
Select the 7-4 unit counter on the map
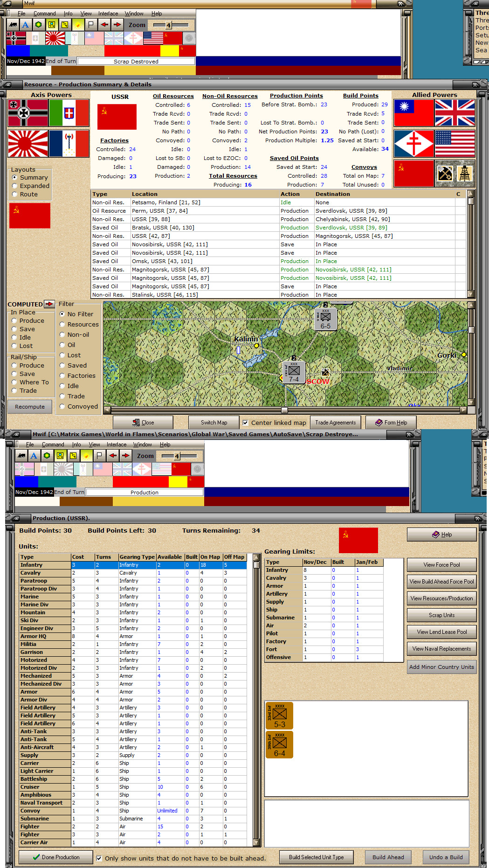tap(294, 372)
